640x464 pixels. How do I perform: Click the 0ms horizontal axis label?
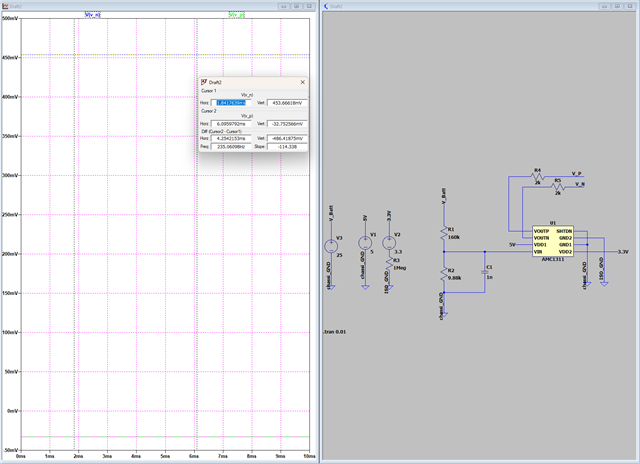click(x=20, y=456)
